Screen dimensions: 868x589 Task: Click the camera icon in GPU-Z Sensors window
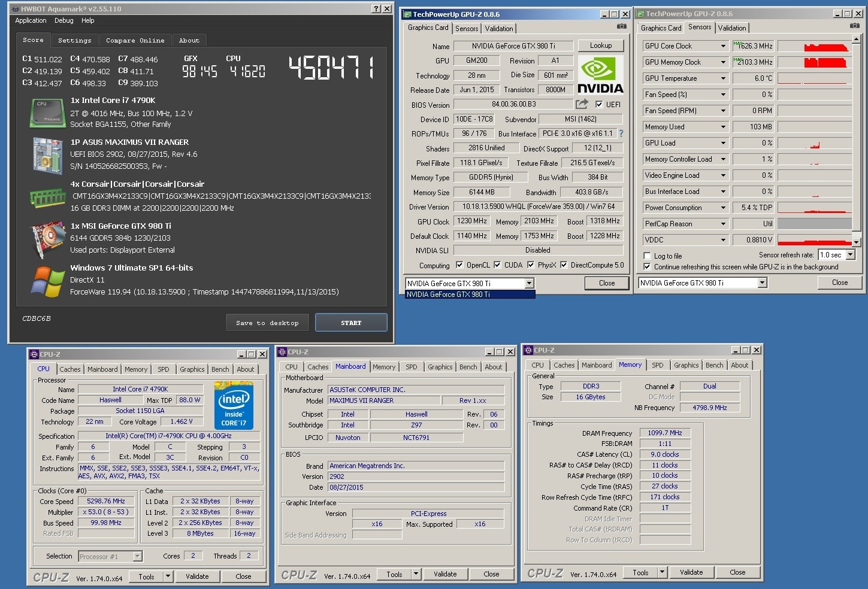(854, 26)
